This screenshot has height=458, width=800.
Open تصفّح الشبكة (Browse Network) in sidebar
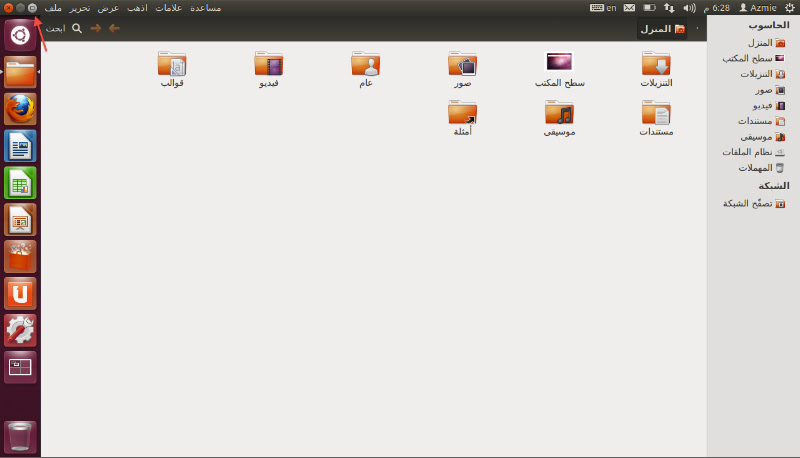click(x=754, y=203)
